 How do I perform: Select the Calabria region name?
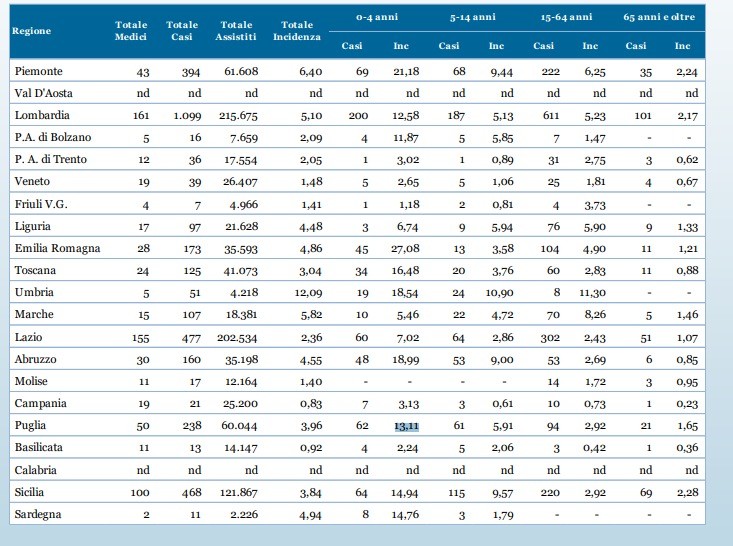pos(36,470)
